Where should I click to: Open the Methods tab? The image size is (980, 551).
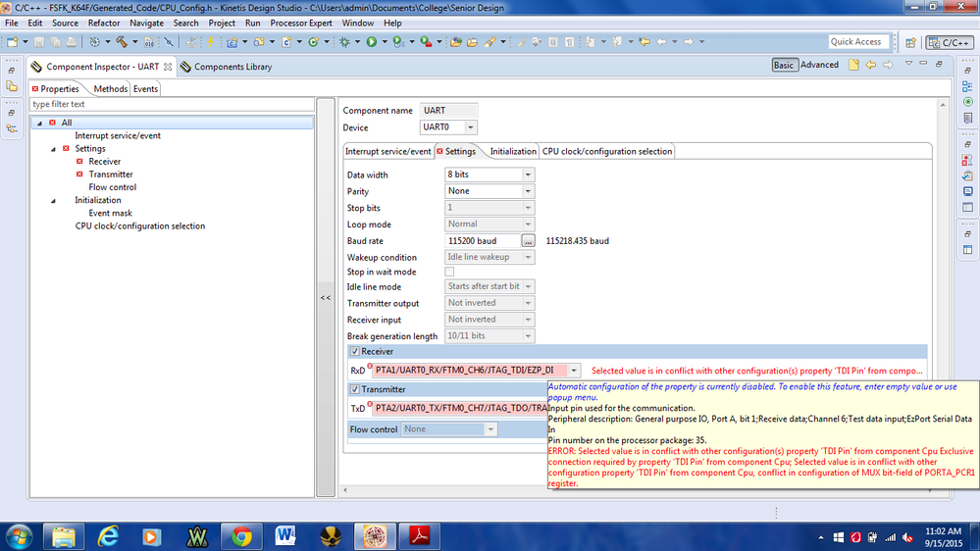point(110,88)
